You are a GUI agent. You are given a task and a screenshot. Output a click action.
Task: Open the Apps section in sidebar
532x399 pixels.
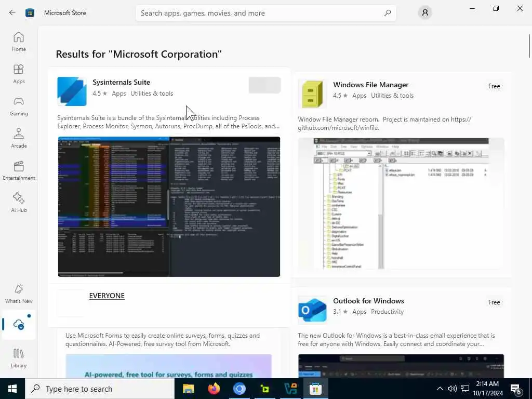(19, 74)
